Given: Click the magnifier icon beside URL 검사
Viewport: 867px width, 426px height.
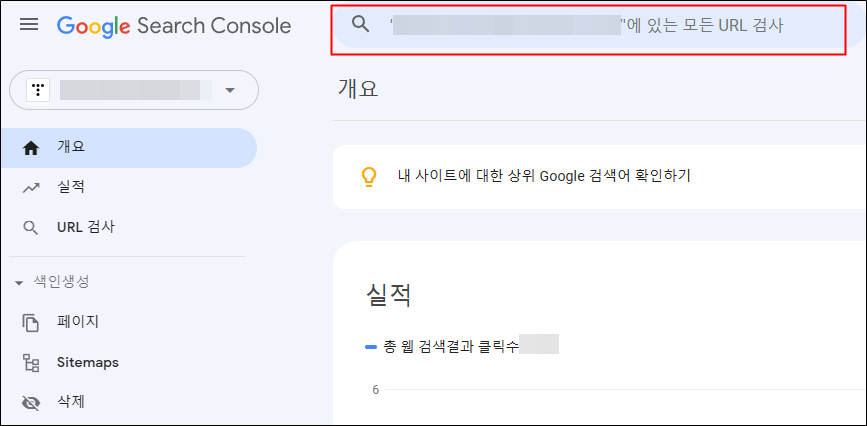Looking at the screenshot, I should click(x=30, y=228).
